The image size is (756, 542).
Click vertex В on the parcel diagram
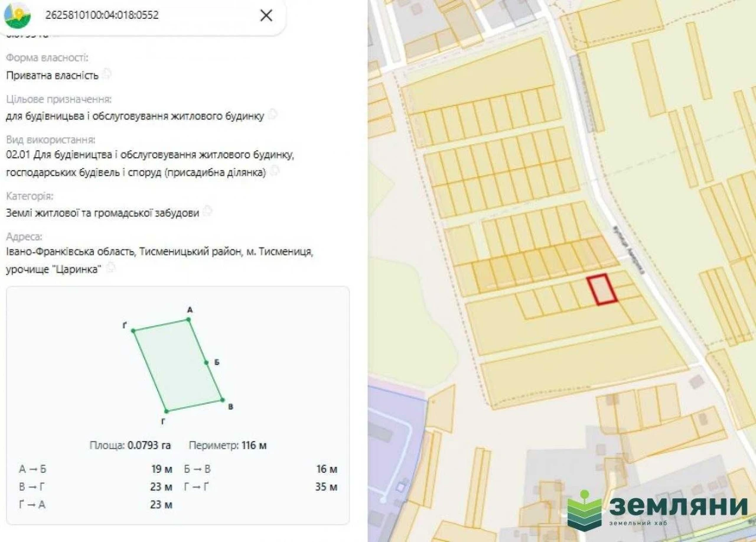click(223, 400)
